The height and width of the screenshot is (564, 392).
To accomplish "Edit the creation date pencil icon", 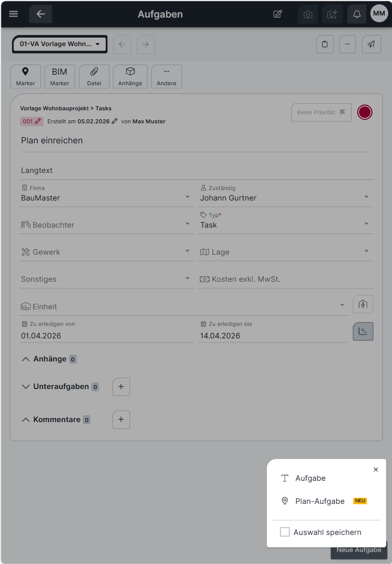I will pos(115,121).
